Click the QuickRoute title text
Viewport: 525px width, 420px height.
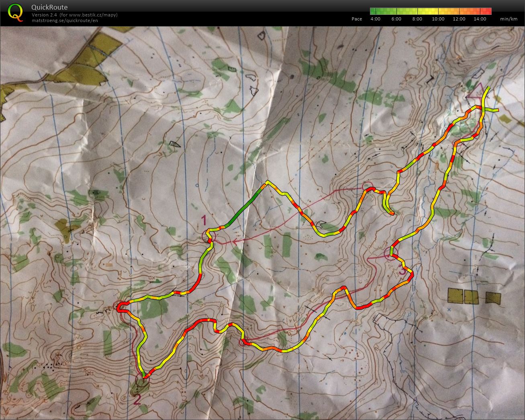[x=49, y=7]
